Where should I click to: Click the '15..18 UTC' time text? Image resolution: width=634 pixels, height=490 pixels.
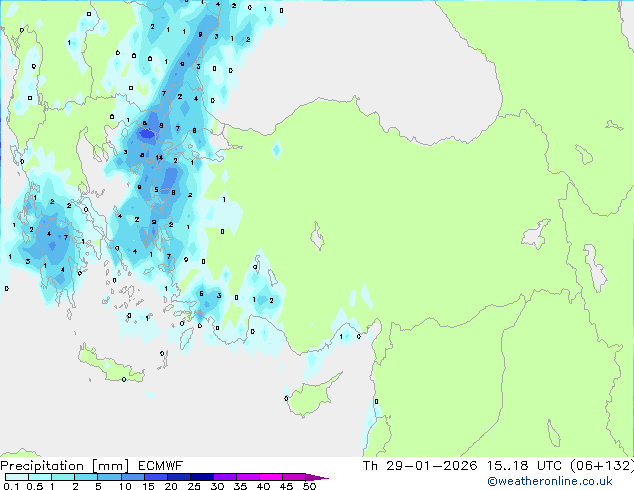tap(524, 466)
